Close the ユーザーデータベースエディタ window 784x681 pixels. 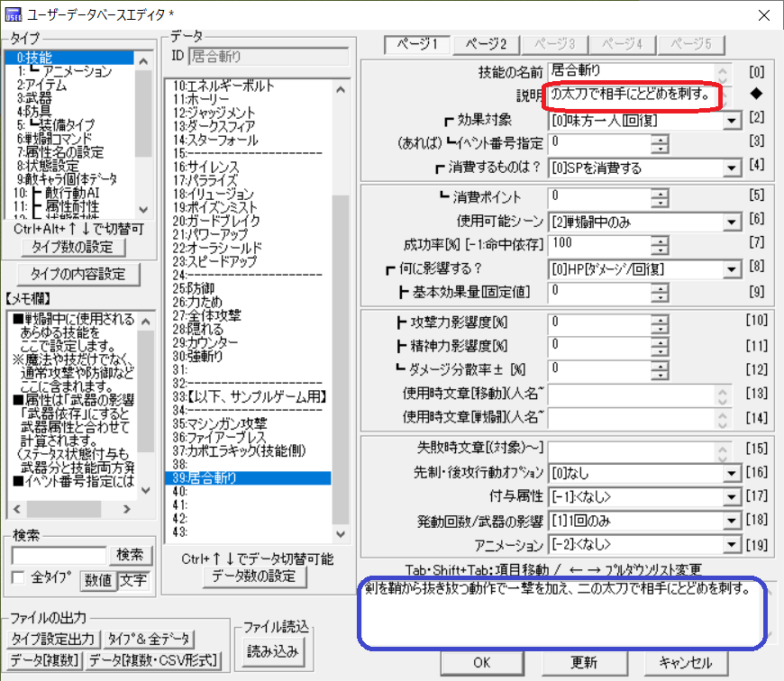(x=763, y=15)
